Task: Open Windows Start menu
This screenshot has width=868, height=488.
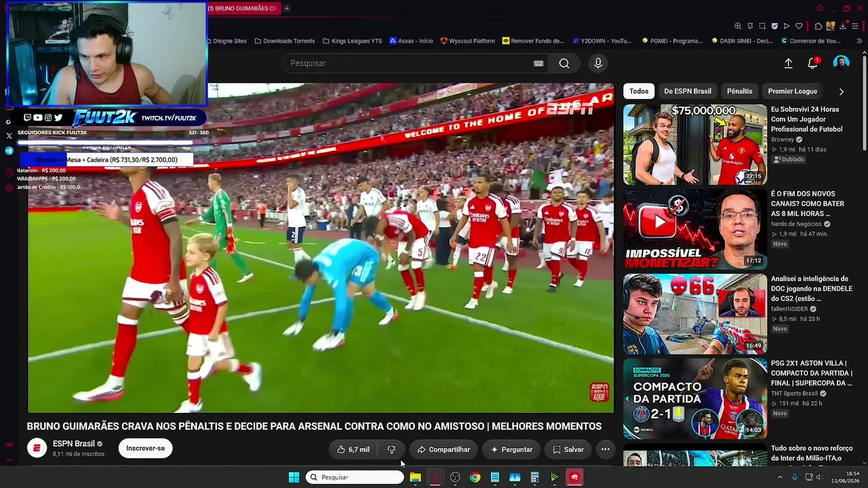Action: [x=294, y=477]
